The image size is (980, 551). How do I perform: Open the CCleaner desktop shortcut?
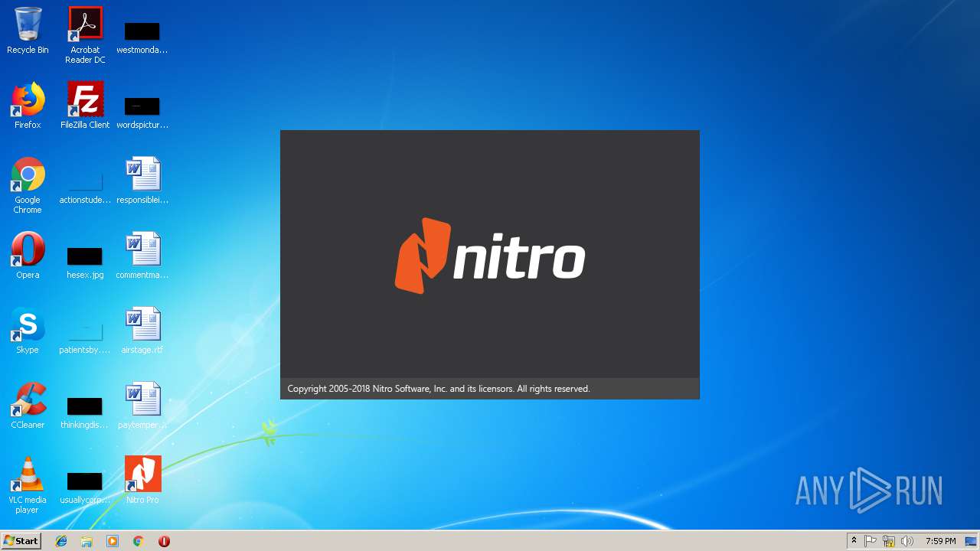point(28,406)
